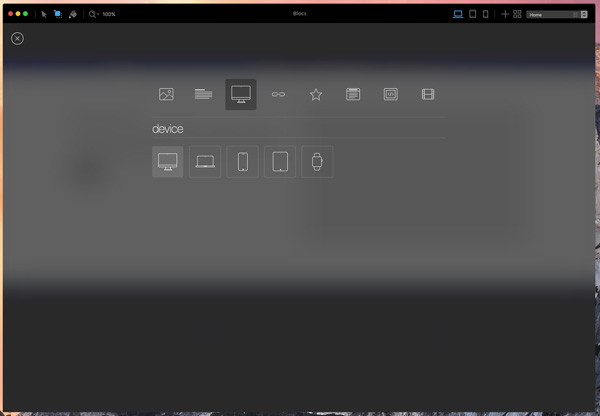Select the image bric category icon
This screenshot has height=416, width=600.
coord(166,94)
